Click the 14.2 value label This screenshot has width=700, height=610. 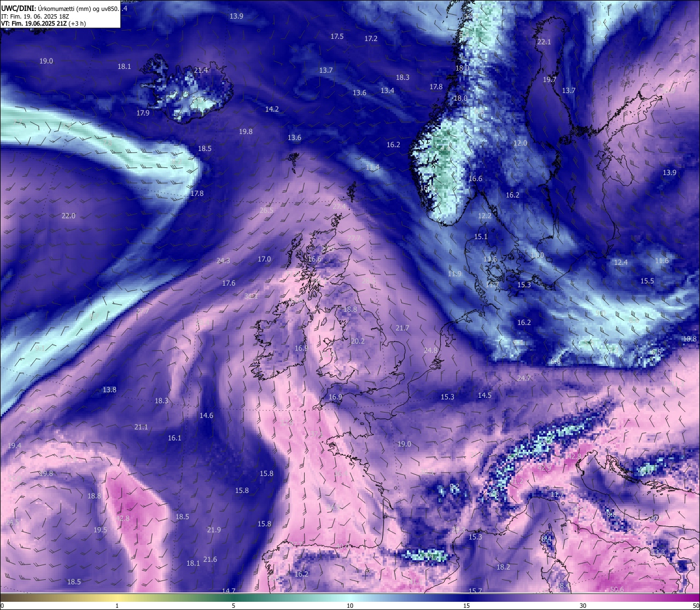click(272, 109)
